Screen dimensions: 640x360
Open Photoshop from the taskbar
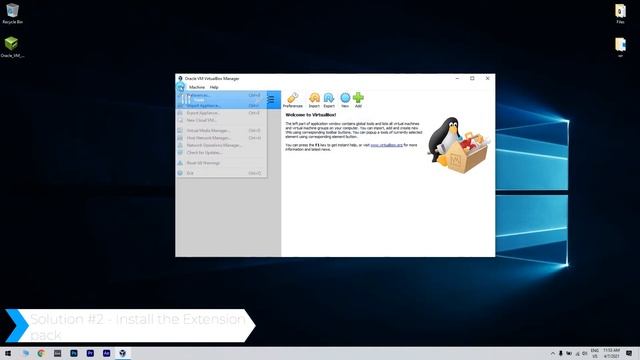click(x=73, y=353)
